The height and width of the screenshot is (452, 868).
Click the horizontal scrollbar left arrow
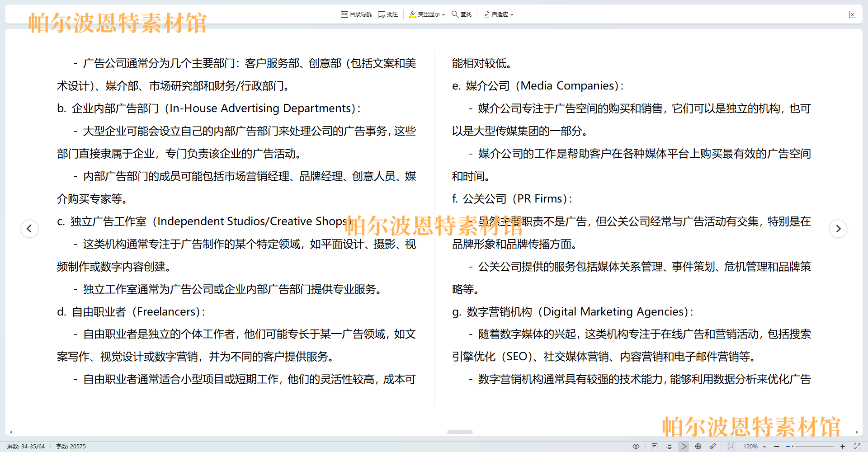(x=11, y=432)
